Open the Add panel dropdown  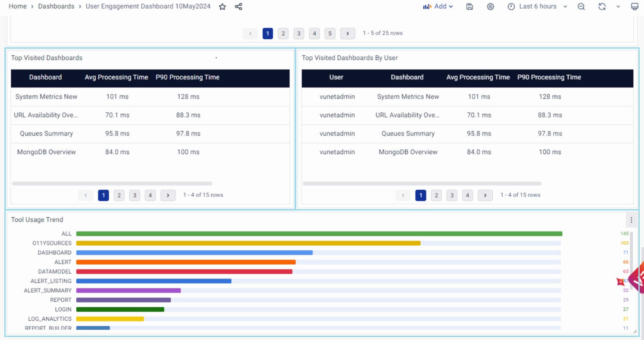438,6
